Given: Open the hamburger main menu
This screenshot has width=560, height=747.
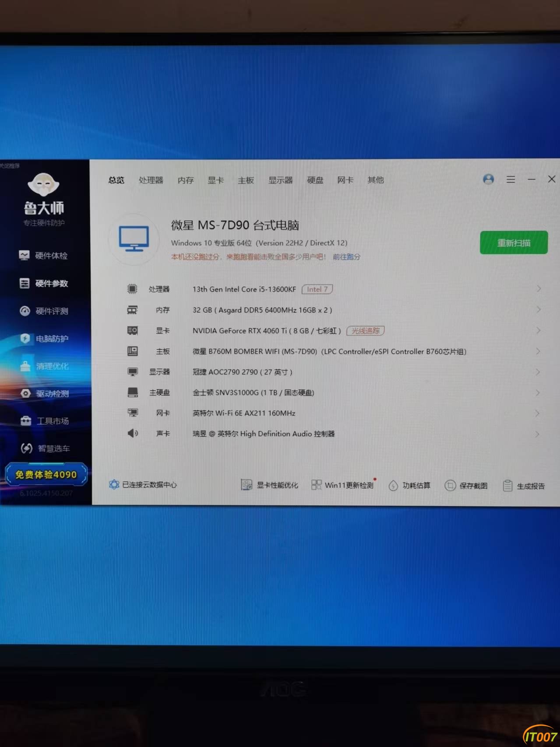Looking at the screenshot, I should click(x=511, y=179).
